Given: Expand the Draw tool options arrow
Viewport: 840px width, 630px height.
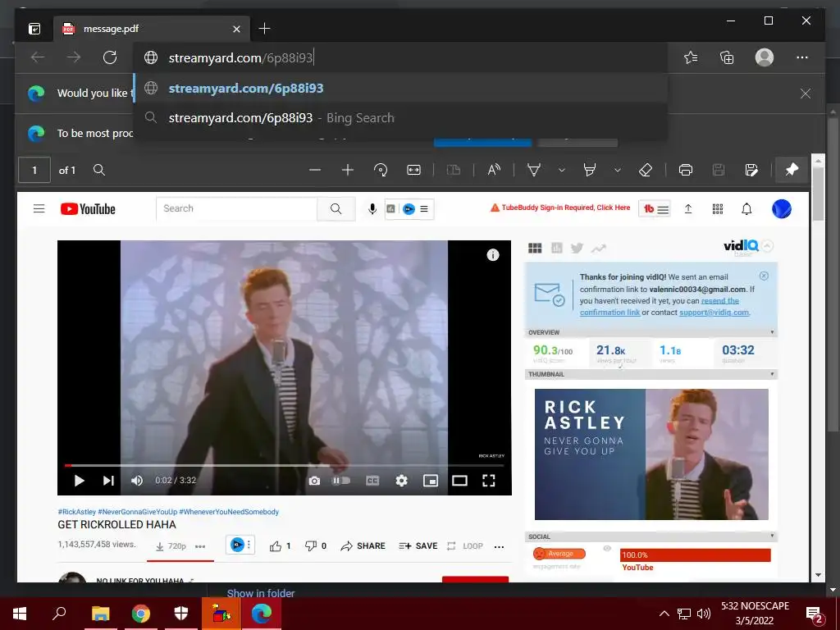Looking at the screenshot, I should click(561, 171).
